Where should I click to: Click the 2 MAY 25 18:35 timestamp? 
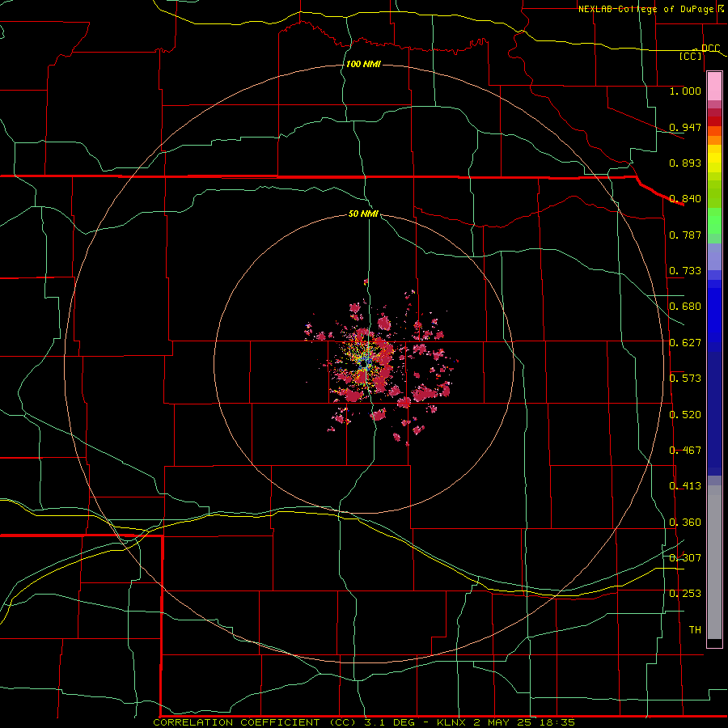(525, 722)
